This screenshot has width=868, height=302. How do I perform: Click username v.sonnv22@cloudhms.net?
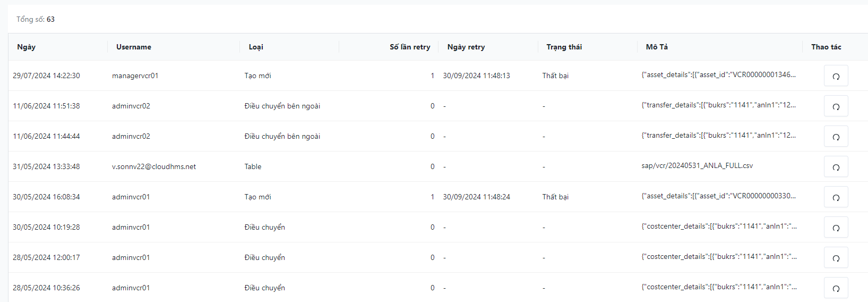point(154,167)
